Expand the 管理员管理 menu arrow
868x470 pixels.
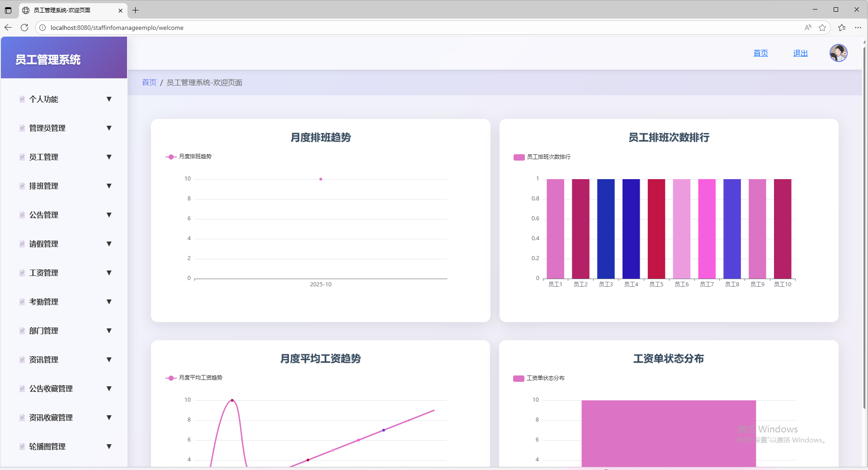point(109,128)
